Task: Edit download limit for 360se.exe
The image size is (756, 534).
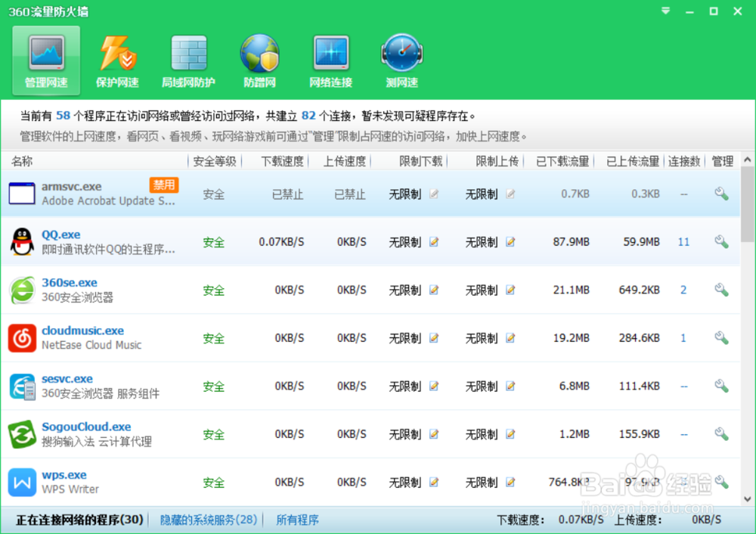Action: pyautogui.click(x=434, y=290)
